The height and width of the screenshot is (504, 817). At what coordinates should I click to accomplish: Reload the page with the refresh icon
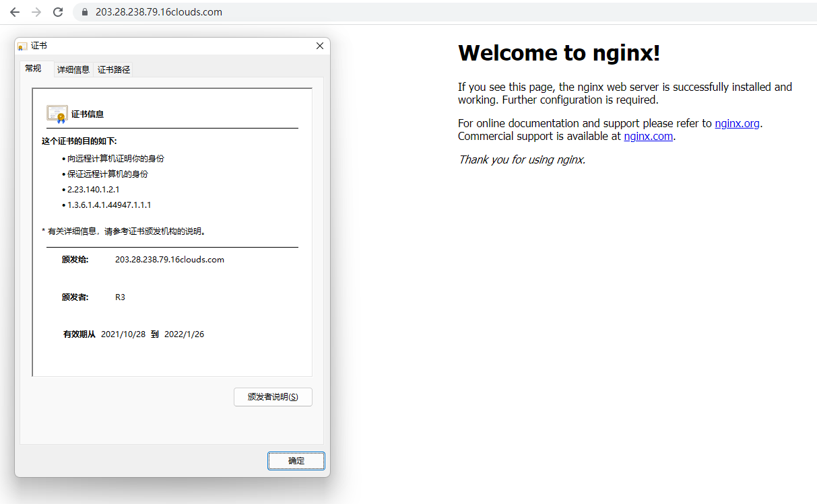[58, 12]
